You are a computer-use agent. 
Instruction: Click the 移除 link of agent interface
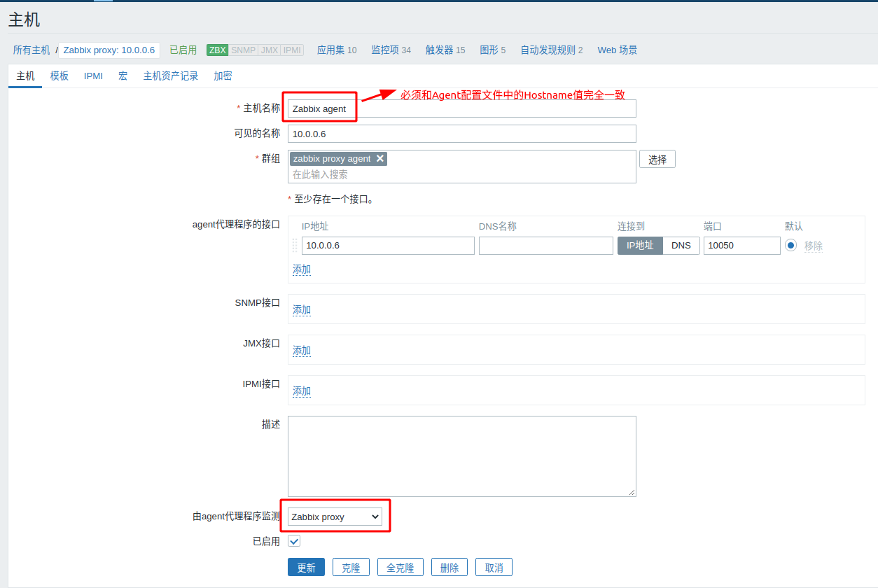click(x=814, y=246)
